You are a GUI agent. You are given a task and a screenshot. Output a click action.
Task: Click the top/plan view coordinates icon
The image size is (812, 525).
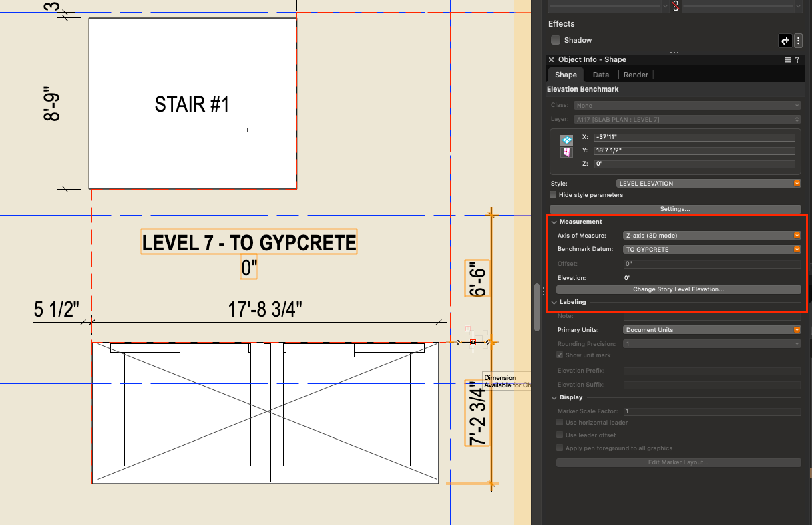coord(566,140)
